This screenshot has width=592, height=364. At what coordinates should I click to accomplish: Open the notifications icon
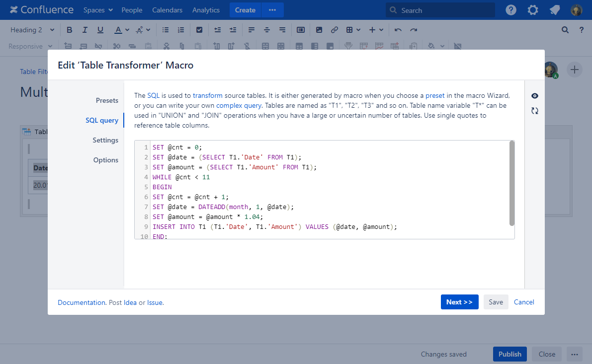pos(555,10)
